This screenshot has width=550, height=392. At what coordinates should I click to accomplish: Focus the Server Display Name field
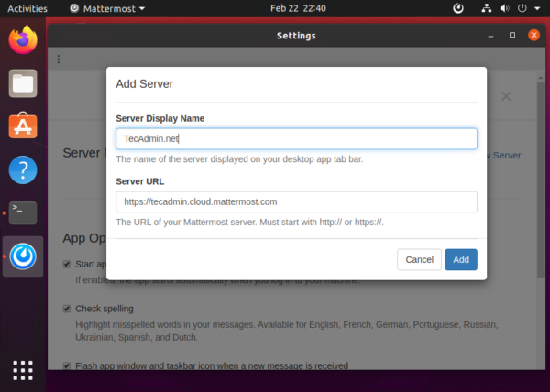click(x=296, y=138)
